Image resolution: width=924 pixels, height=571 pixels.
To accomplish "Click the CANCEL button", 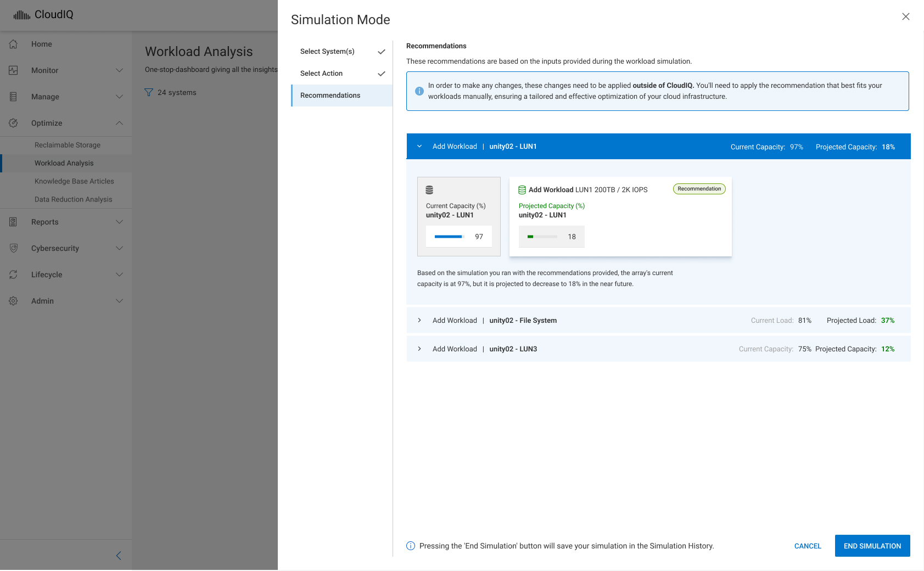I will 808,546.
